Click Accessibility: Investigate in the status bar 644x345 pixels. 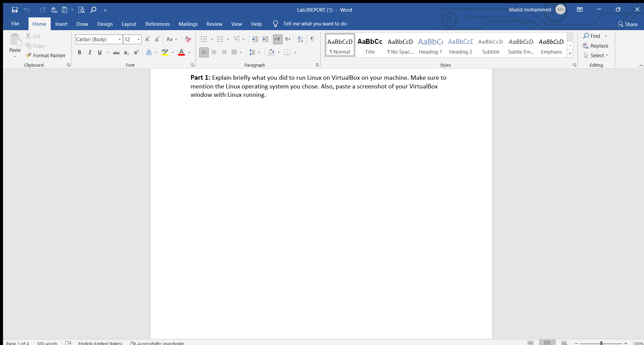tap(157, 343)
